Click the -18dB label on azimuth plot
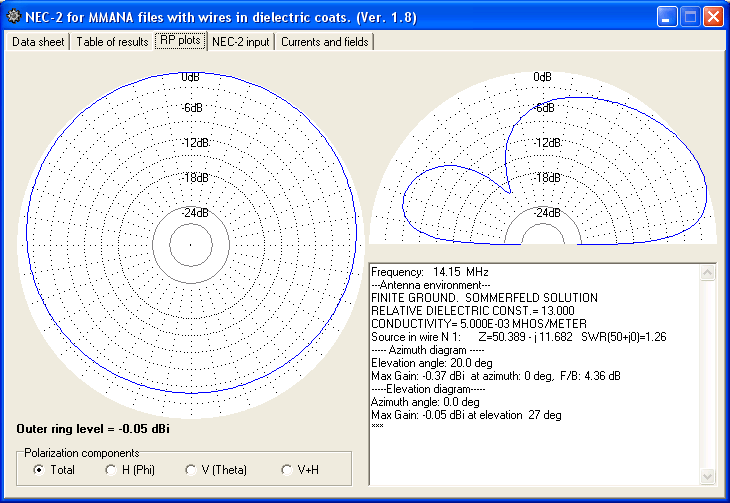This screenshot has height=503, width=730. [196, 178]
